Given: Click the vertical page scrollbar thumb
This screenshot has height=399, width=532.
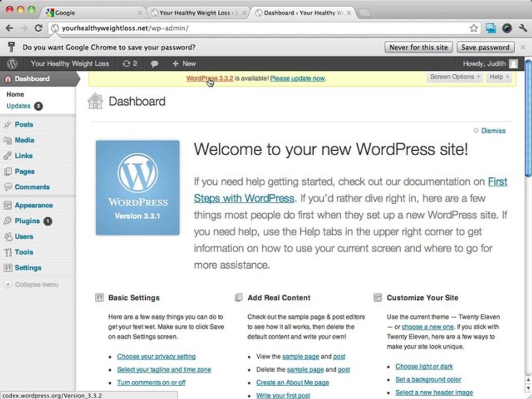Looking at the screenshot, I should click(528, 119).
